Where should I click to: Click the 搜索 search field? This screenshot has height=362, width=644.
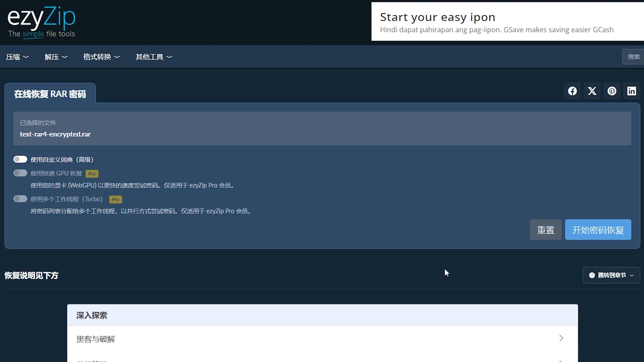(x=633, y=57)
